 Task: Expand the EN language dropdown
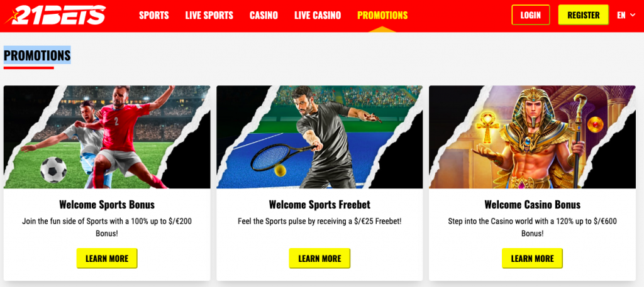pos(626,15)
